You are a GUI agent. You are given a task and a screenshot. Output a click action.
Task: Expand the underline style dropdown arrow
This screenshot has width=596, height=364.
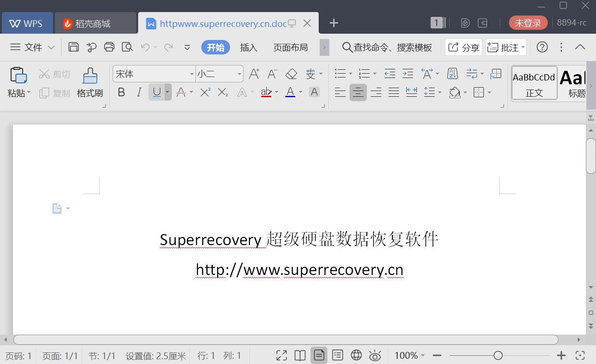(168, 92)
